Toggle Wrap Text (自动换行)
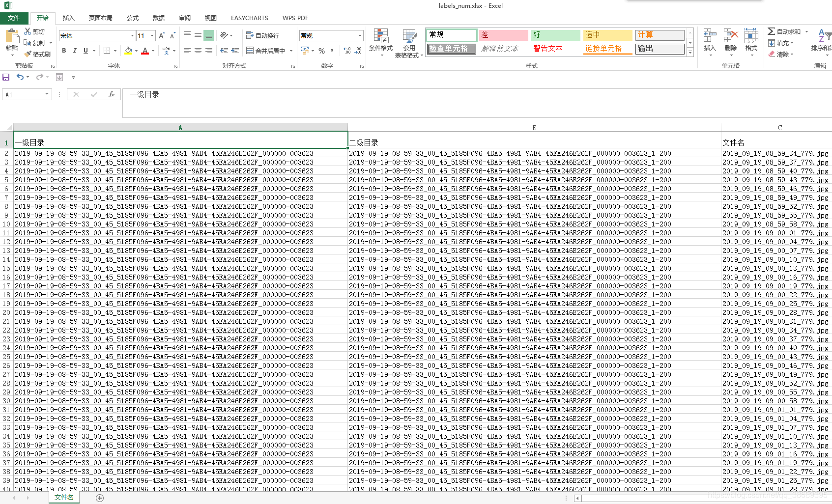The width and height of the screenshot is (832, 504). point(262,35)
